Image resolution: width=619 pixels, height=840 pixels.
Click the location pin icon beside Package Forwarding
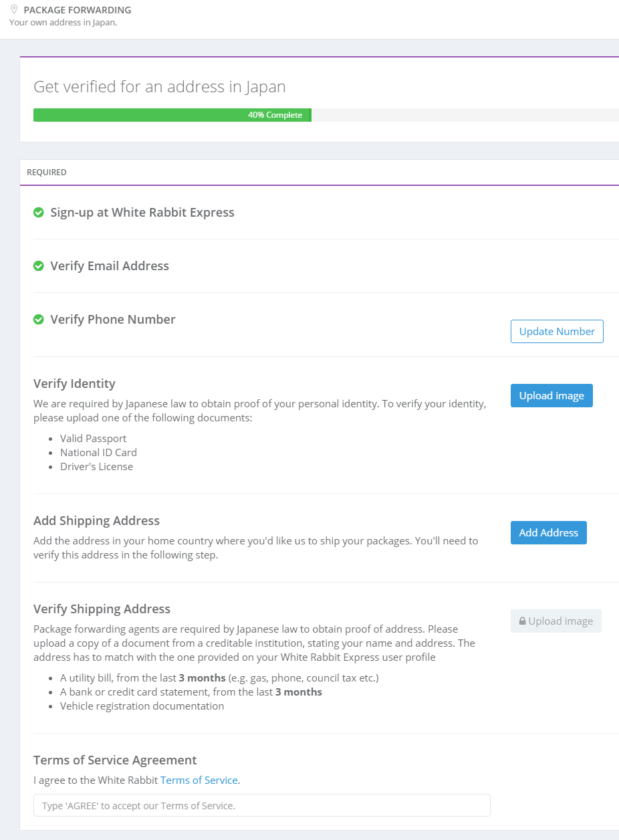14,10
